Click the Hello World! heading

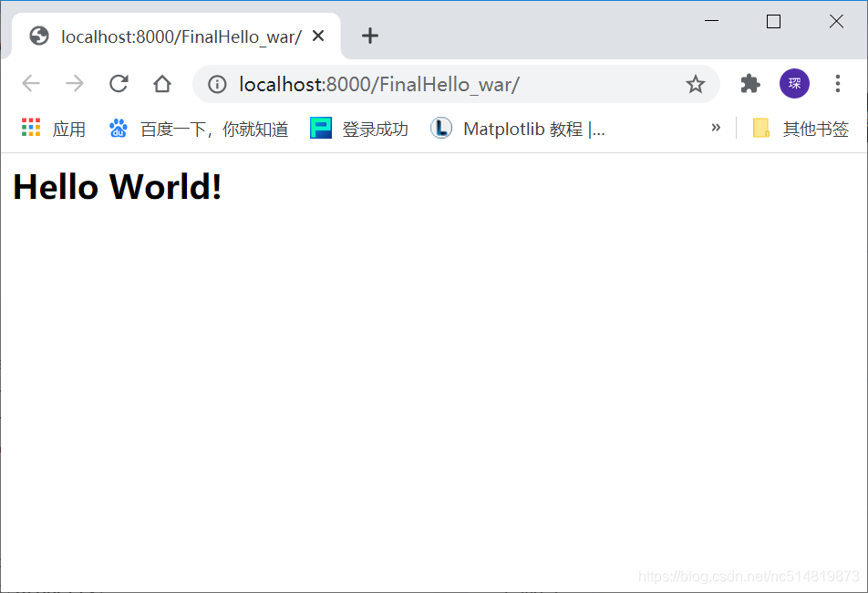[x=118, y=186]
